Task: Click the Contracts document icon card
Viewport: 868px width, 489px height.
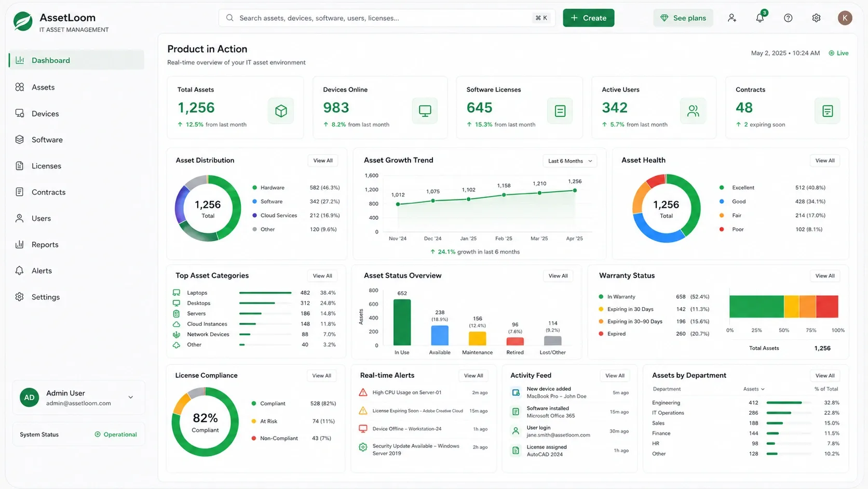Action: coord(828,111)
